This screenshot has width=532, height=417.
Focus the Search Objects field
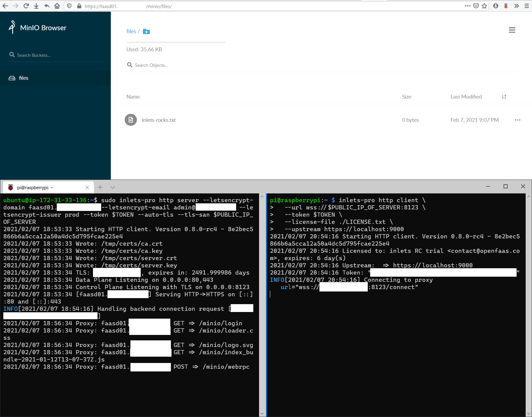[x=322, y=65]
